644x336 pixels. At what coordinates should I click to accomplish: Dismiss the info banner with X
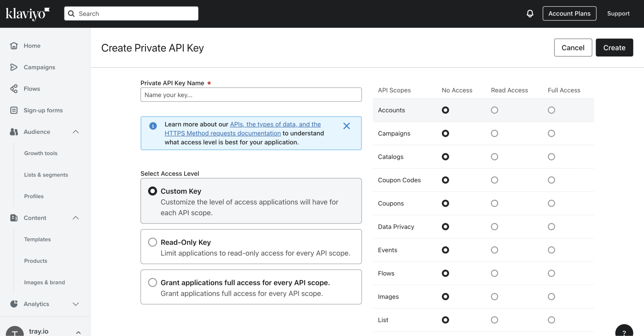[346, 126]
